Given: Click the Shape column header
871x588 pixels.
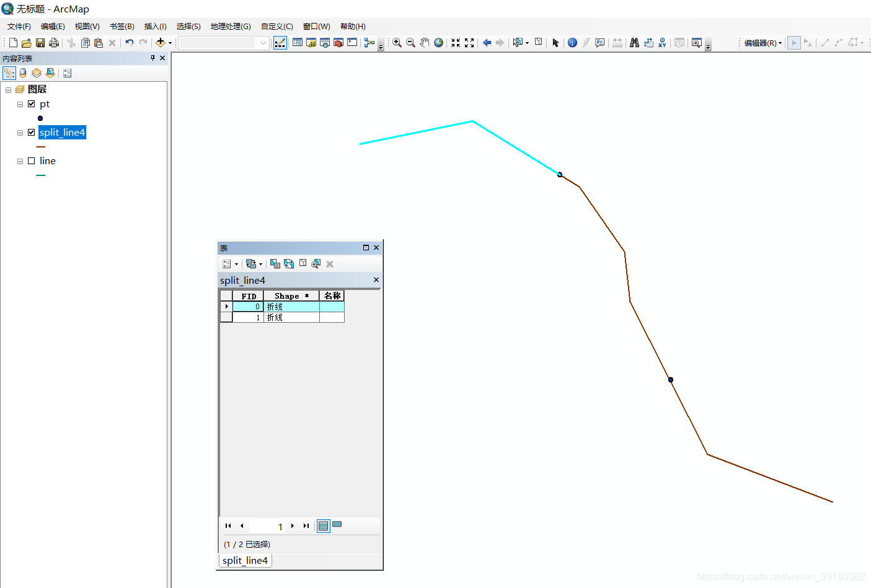Looking at the screenshot, I should click(x=291, y=296).
